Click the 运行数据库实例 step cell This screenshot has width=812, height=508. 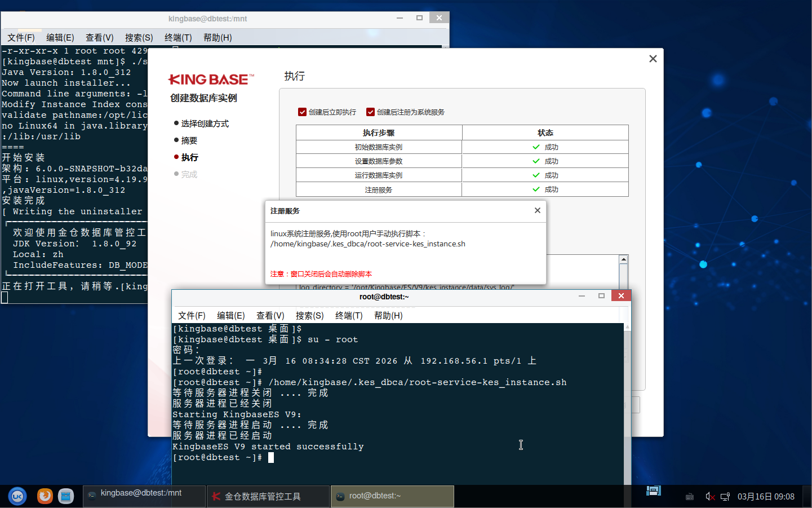coord(379,175)
